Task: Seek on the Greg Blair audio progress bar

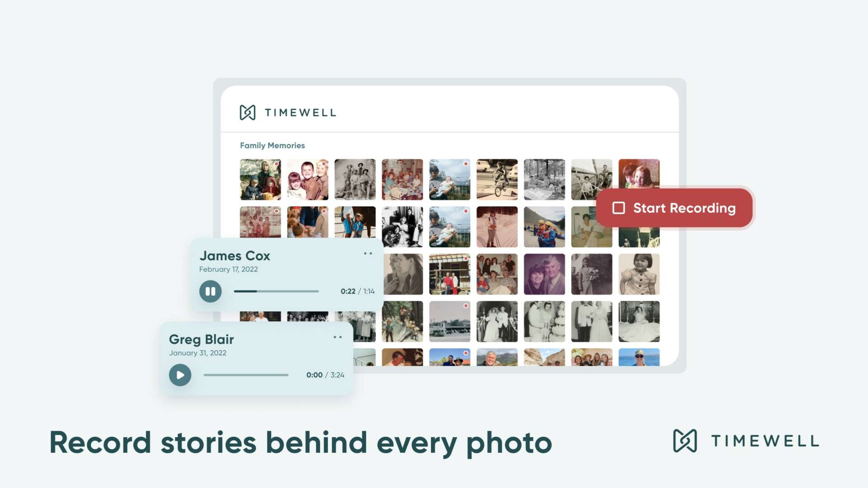Action: (246, 375)
